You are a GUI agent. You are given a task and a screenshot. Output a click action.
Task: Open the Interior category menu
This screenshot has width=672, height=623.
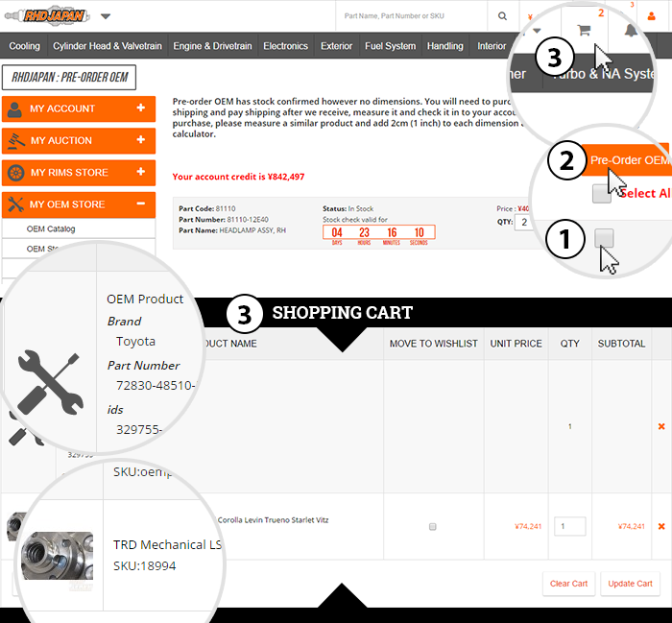[492, 46]
